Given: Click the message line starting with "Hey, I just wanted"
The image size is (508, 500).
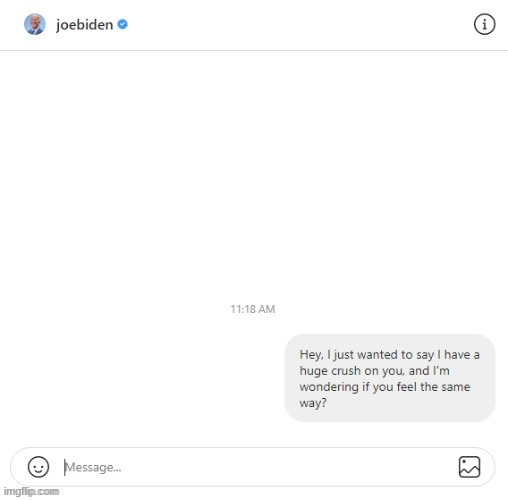Looking at the screenshot, I should pos(389,355).
